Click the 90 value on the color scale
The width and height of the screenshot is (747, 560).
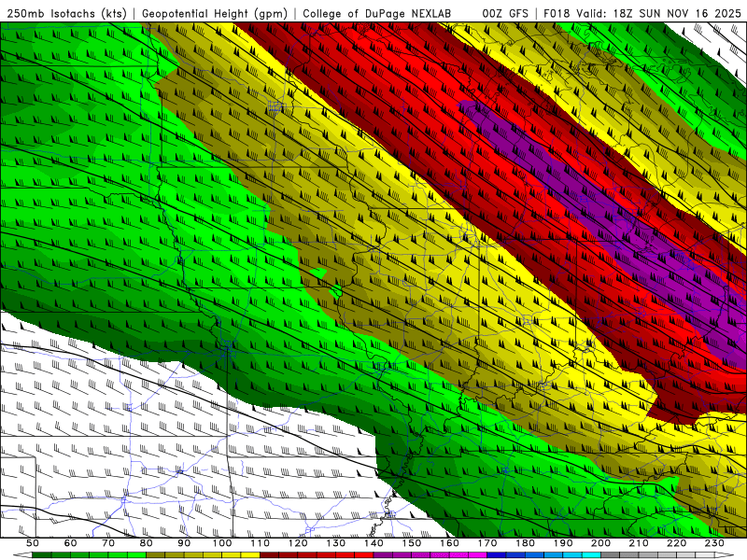(x=184, y=543)
